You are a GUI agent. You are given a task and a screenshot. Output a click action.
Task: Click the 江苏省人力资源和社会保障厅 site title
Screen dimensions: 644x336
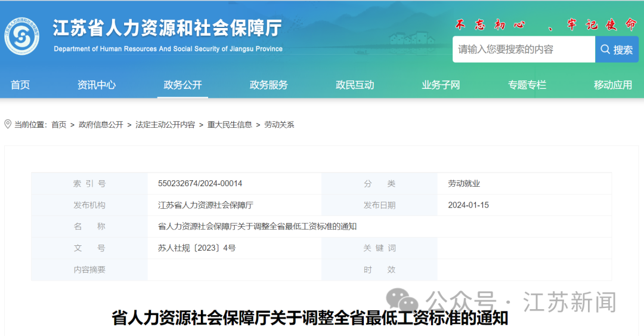point(167,28)
